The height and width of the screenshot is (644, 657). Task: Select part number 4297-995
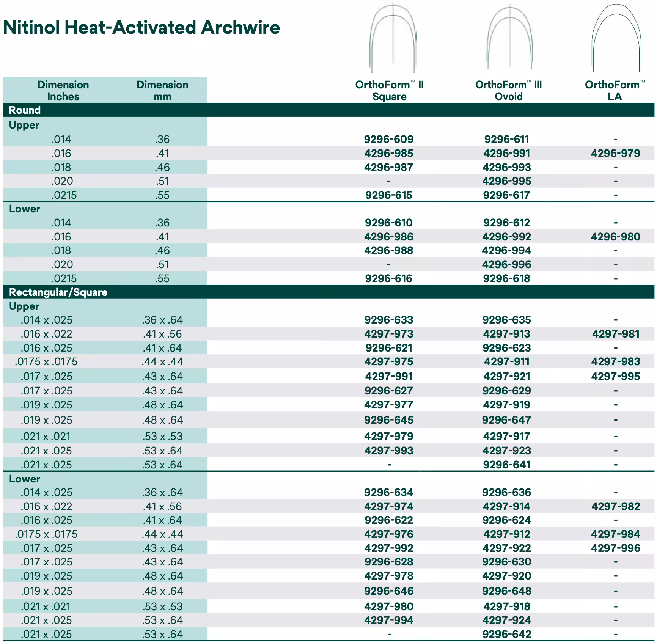[x=616, y=376]
